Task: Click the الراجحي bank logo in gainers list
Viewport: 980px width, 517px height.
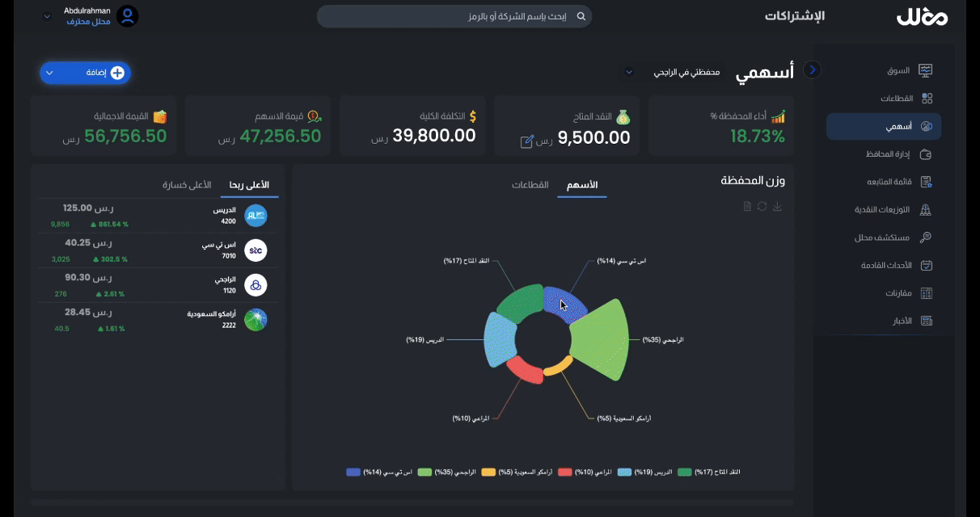Action: (256, 285)
